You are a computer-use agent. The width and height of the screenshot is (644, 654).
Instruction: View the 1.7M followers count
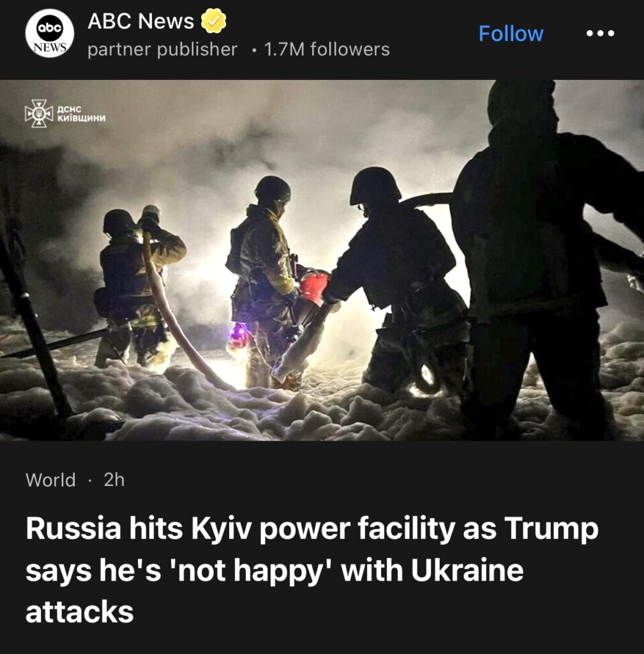point(327,49)
